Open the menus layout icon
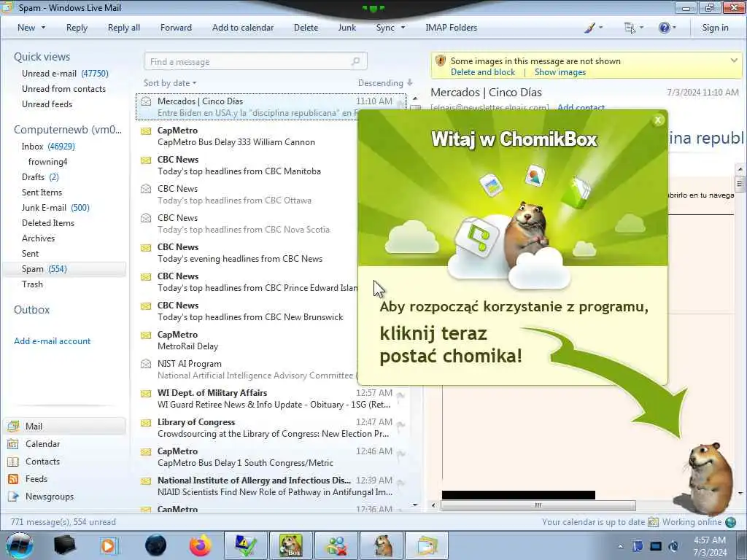747x560 pixels. click(x=630, y=28)
